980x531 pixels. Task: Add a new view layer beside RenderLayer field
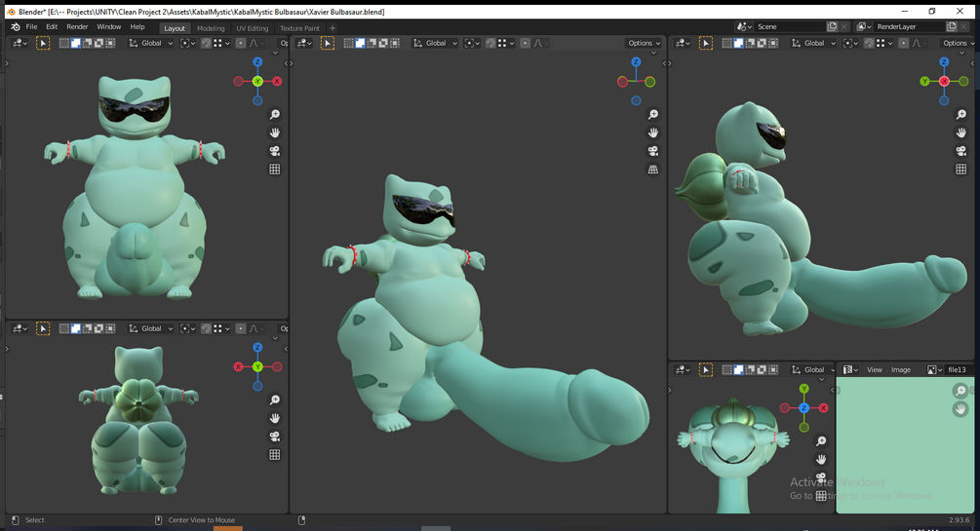pyautogui.click(x=952, y=27)
